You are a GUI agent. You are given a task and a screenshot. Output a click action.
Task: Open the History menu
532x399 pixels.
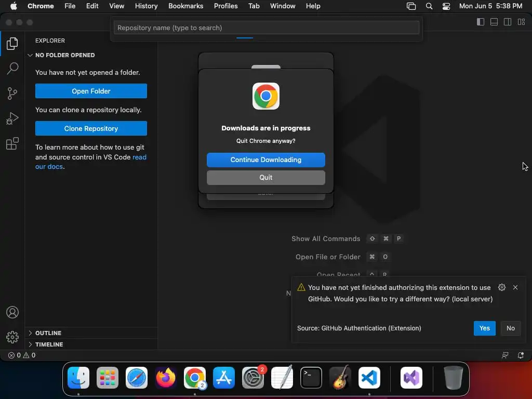coord(146,6)
